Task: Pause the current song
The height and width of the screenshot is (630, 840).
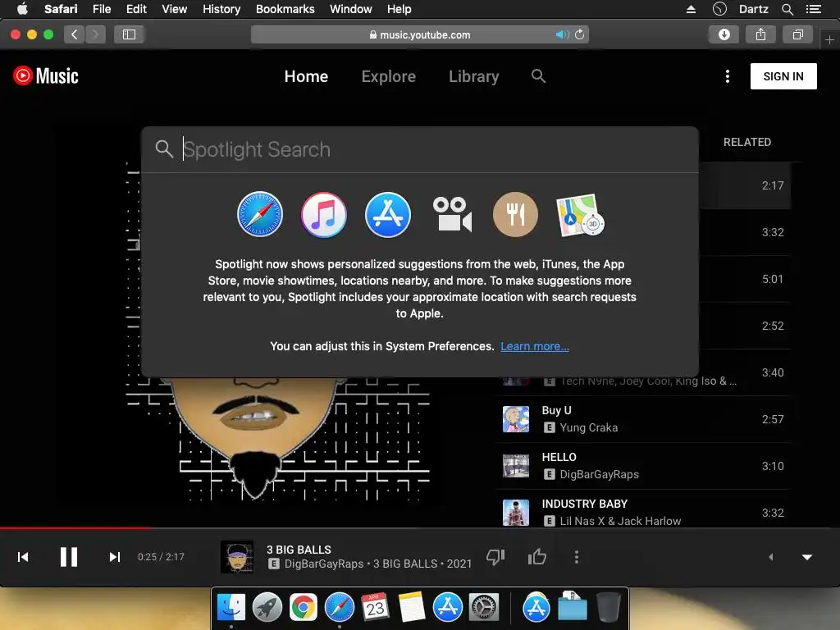Action: 69,557
